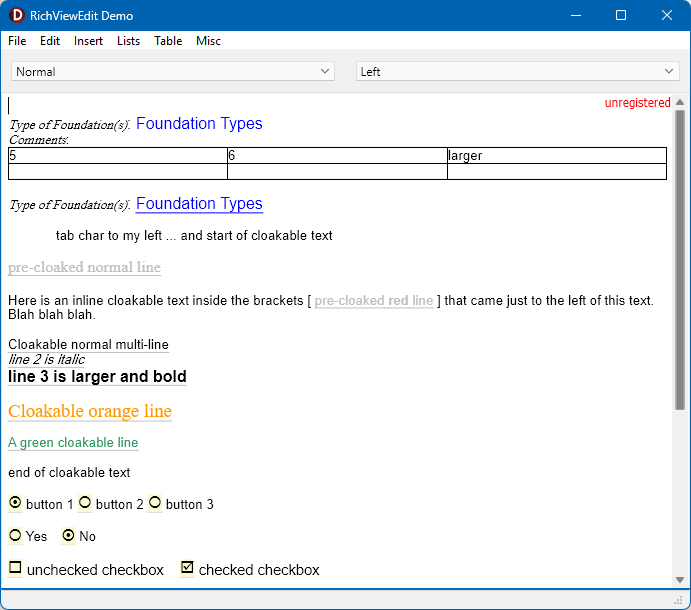The width and height of the screenshot is (691, 610).
Task: Follow the underlined Foundation Types link
Action: (199, 204)
